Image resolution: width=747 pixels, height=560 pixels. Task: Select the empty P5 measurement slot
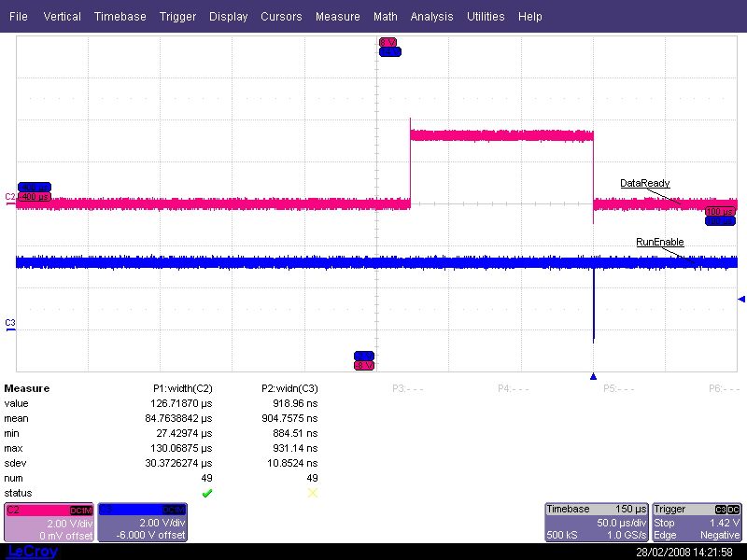[618, 388]
